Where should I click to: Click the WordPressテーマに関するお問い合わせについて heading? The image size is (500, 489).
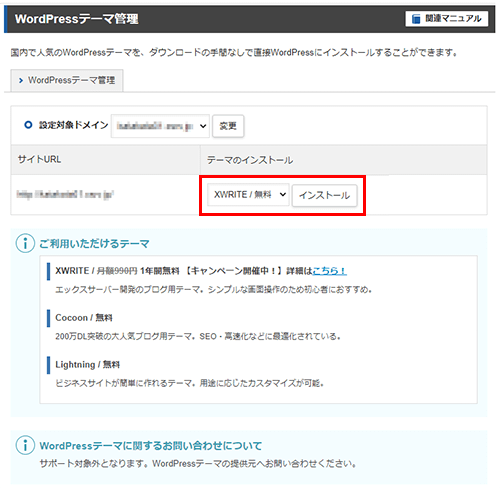[x=151, y=446]
